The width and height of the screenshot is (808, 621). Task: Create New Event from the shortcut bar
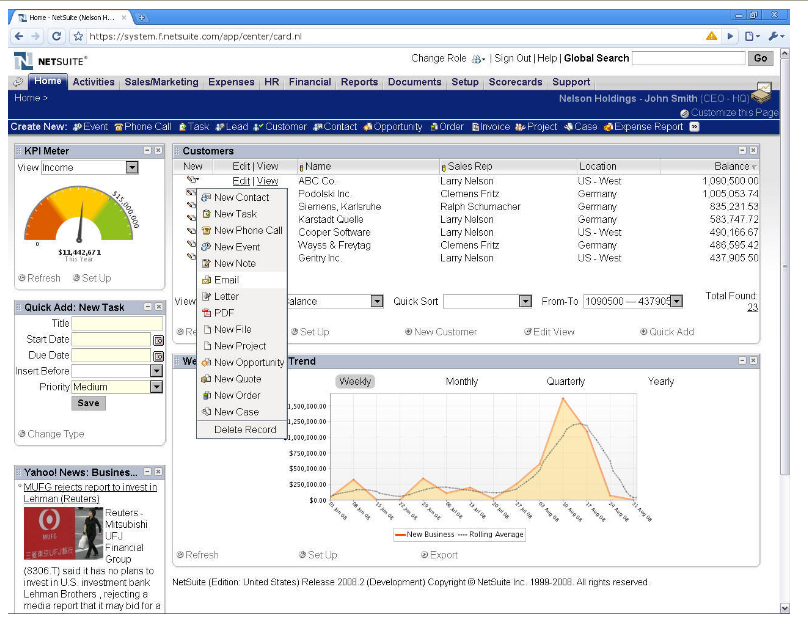pos(90,127)
